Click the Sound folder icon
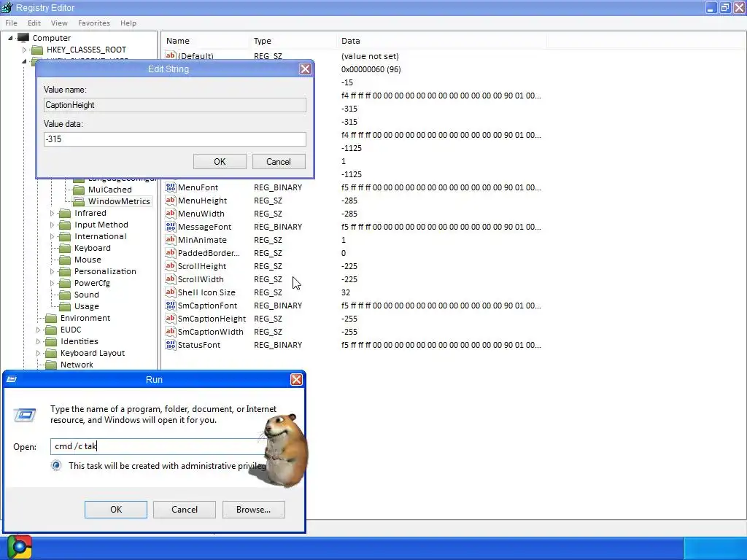Viewport: 747px width, 560px height. pos(65,295)
